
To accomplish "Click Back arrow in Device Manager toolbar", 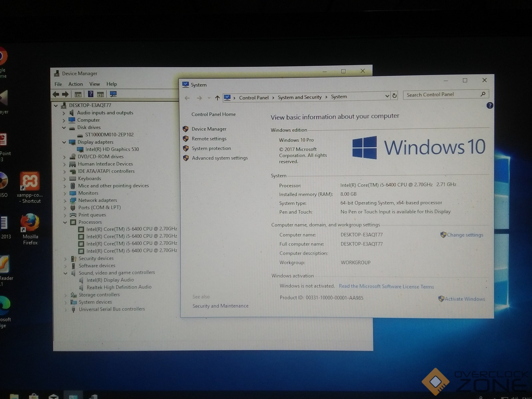I will 56,94.
